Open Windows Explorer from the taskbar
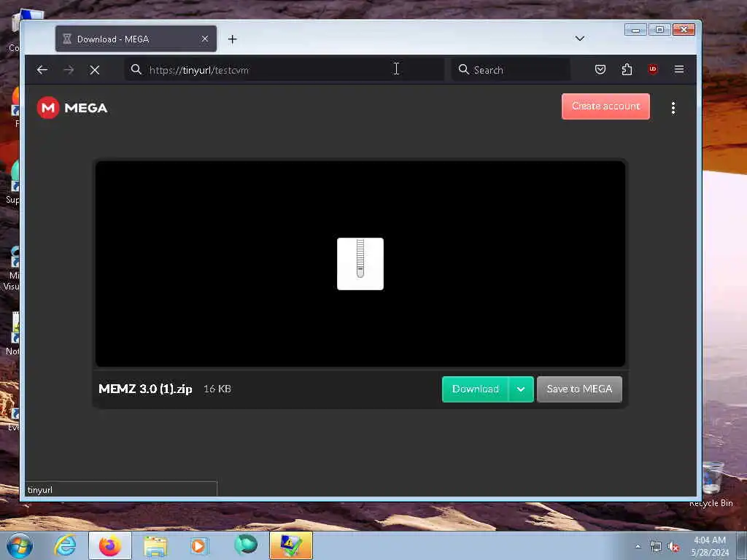This screenshot has width=747, height=560. click(x=155, y=545)
